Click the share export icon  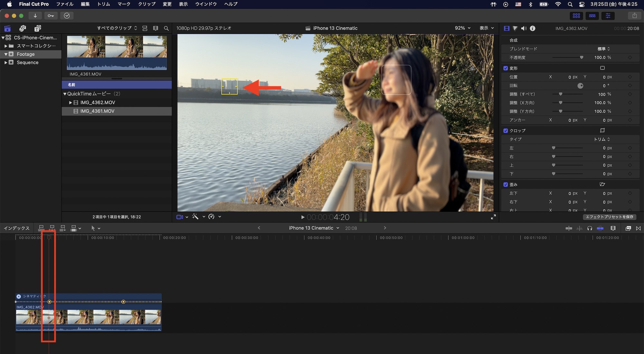pos(634,16)
